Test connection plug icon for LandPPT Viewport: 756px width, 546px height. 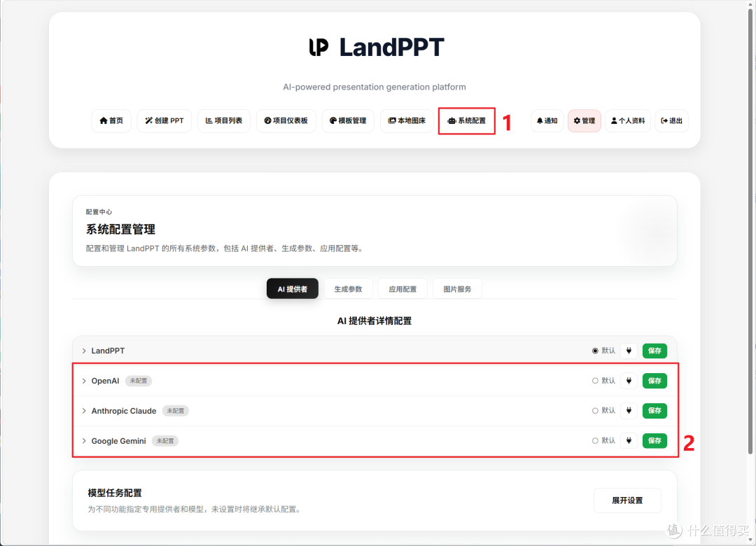tap(629, 351)
